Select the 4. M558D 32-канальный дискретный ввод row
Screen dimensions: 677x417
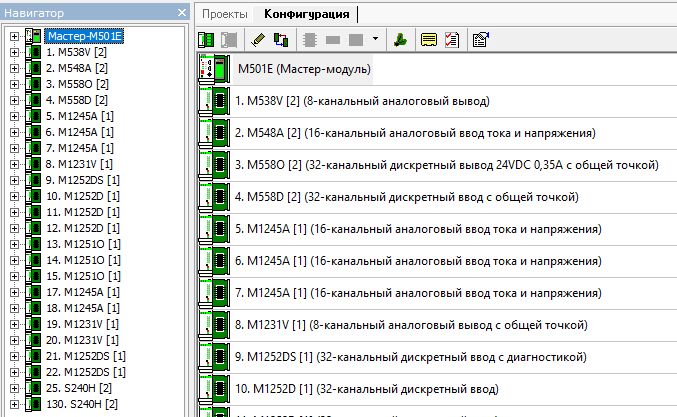point(436,197)
